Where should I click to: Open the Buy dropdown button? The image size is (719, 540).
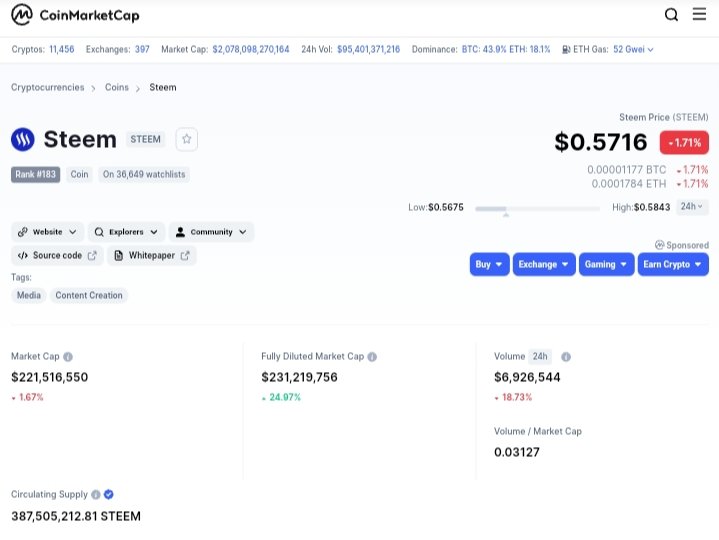coord(489,264)
